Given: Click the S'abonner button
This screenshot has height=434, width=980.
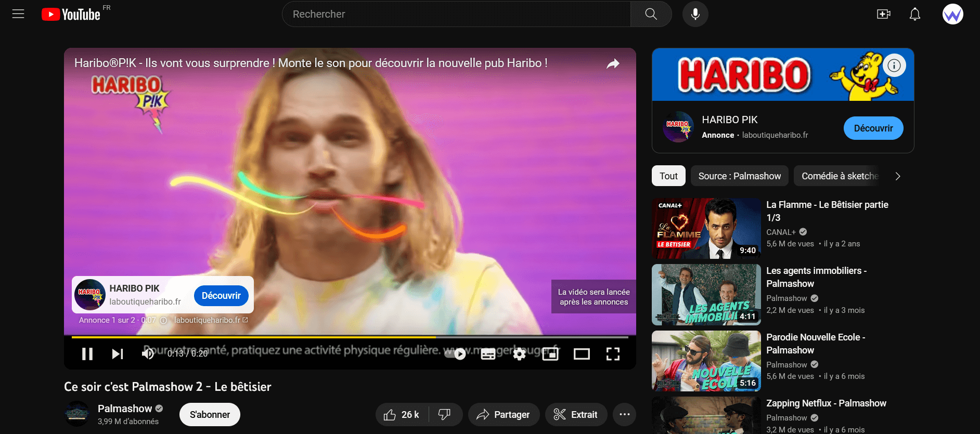Looking at the screenshot, I should coord(210,414).
